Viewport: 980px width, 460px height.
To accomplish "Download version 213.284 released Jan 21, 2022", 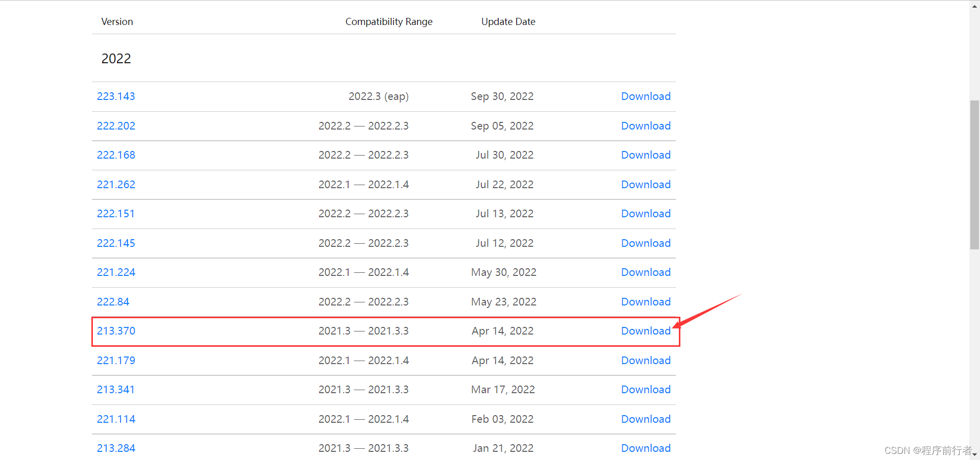I will pos(646,448).
